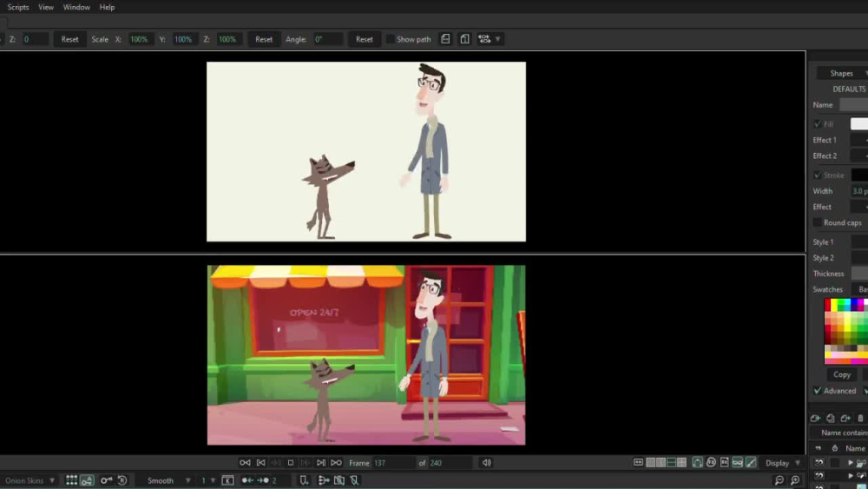The width and height of the screenshot is (868, 489).
Task: Click the move-keys-right arrow icon
Action: pos(263,480)
